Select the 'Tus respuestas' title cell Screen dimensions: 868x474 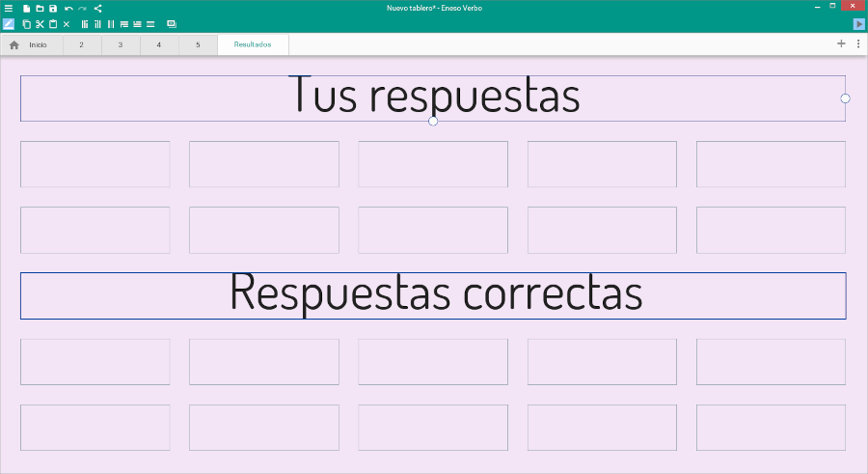pyautogui.click(x=433, y=98)
